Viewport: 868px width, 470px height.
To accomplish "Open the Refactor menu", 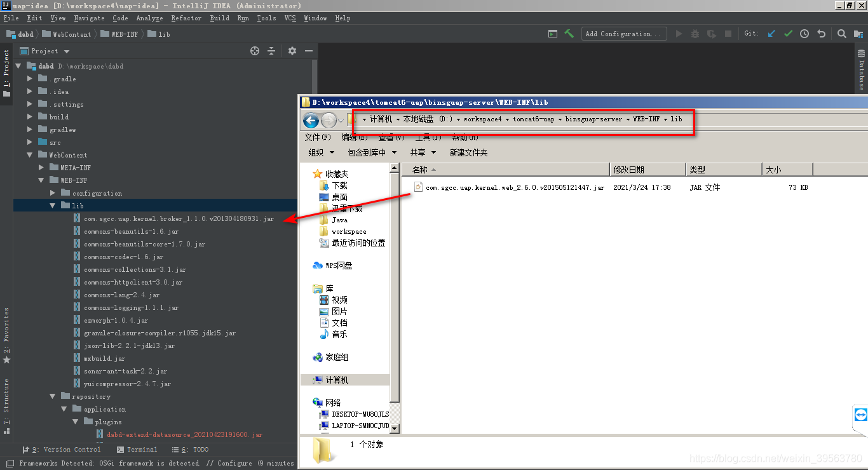I will 186,18.
